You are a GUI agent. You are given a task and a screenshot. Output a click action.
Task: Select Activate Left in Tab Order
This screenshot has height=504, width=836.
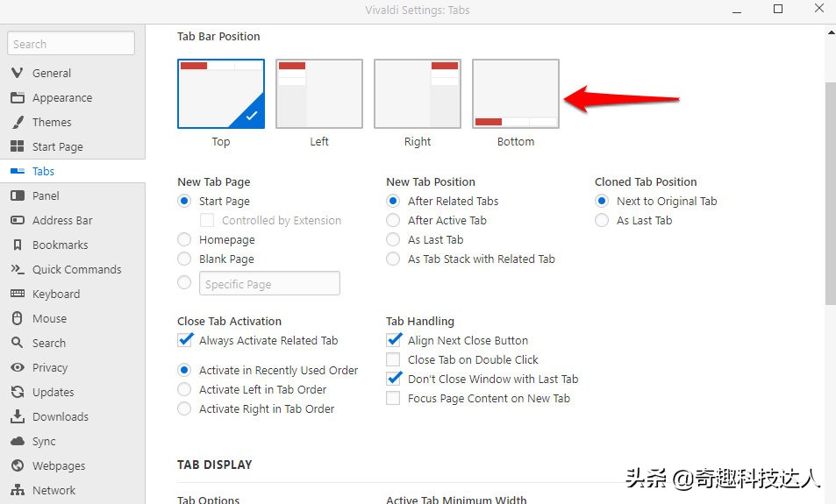(184, 389)
